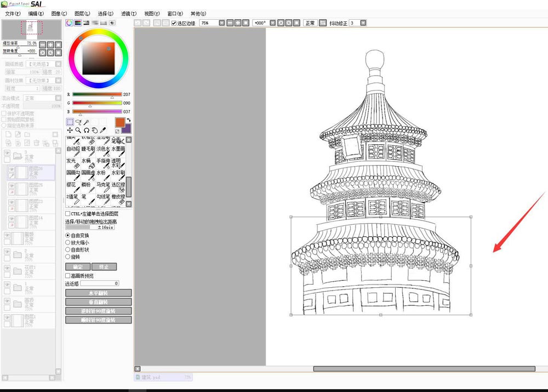The image size is (548, 392).
Task: Open the rotation angle dropdown in toolbar
Action: pyautogui.click(x=271, y=23)
